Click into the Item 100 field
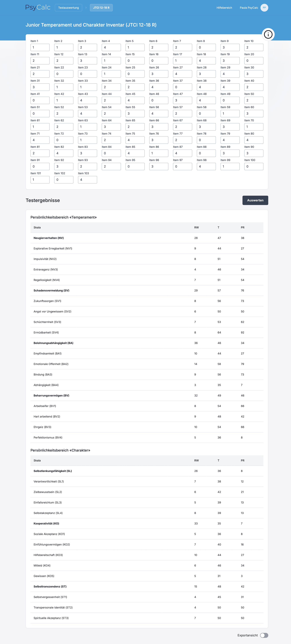 pos(253,166)
